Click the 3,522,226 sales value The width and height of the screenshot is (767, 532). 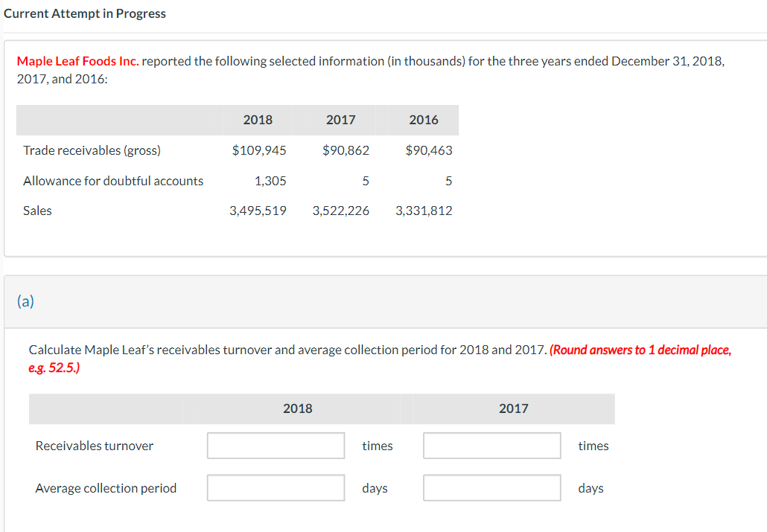click(341, 211)
